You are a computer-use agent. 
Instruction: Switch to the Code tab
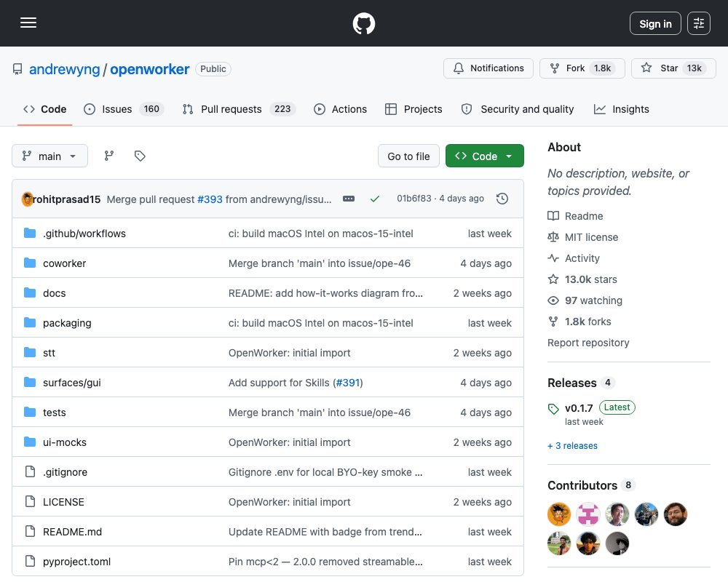[x=45, y=109]
